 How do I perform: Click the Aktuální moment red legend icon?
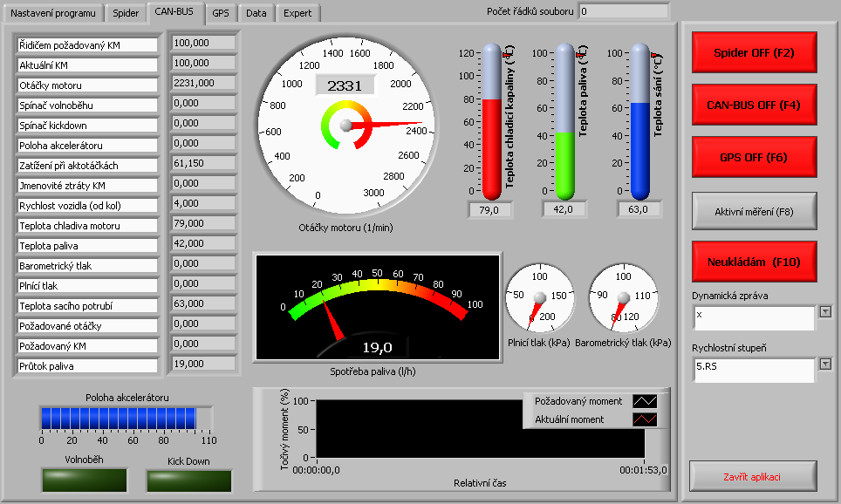coord(645,419)
